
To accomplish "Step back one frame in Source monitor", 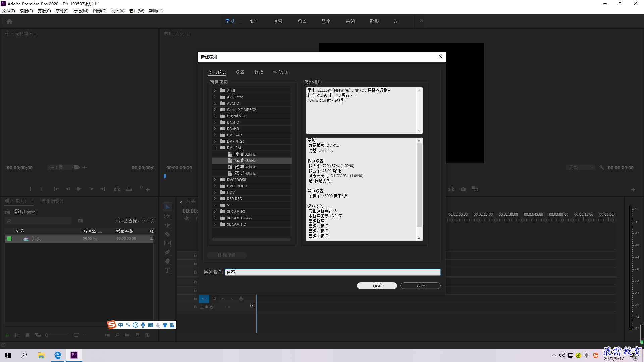I will pos(68,189).
